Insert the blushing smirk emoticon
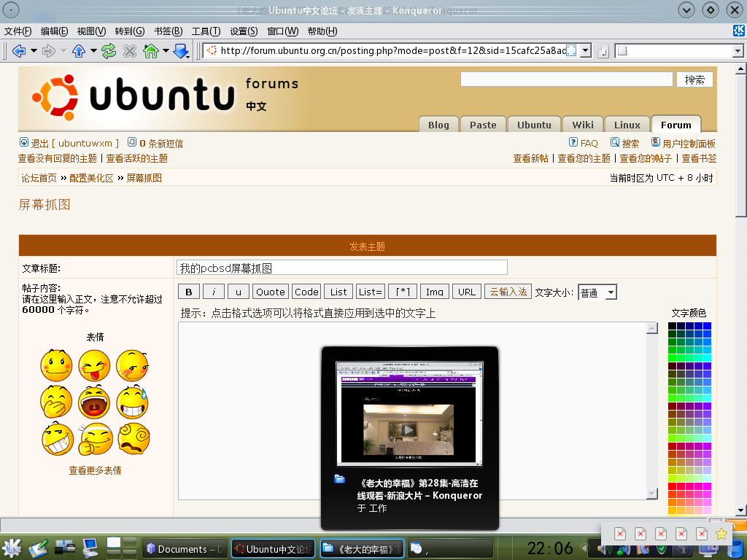The image size is (747, 560). click(133, 366)
